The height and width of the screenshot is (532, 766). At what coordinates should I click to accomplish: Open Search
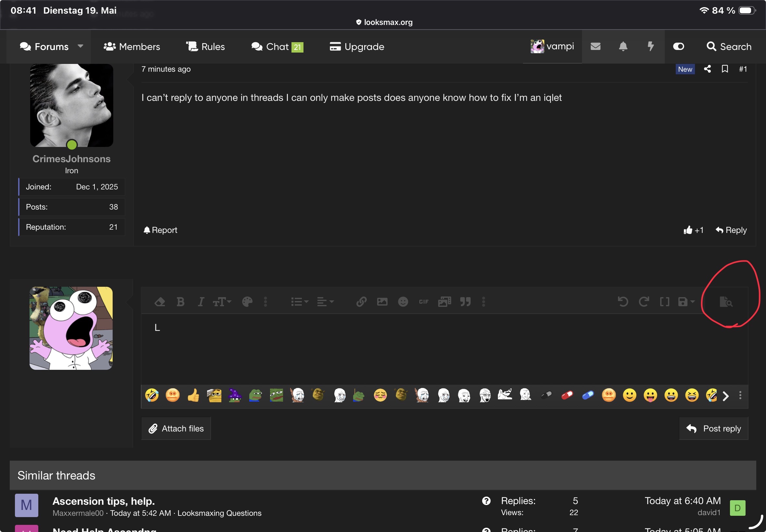tap(729, 47)
